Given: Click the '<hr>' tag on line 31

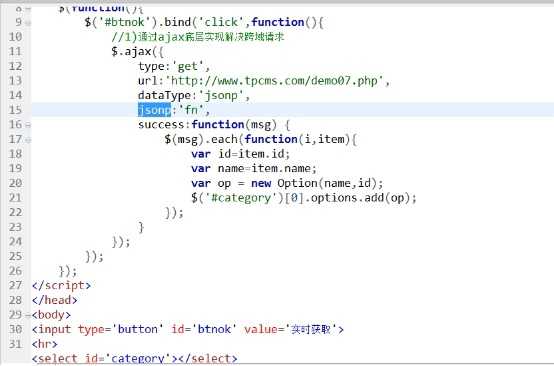Looking at the screenshot, I should point(45,344).
